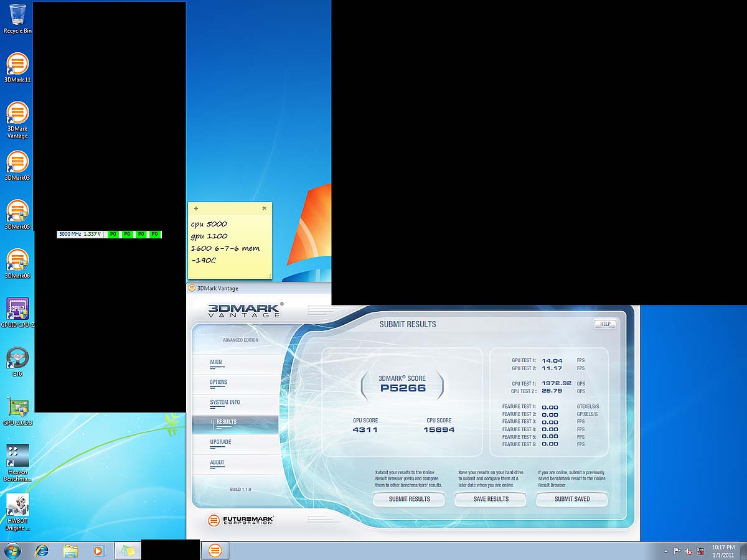The height and width of the screenshot is (560, 747).
Task: Click the ADVANCED EDITION label
Action: [x=240, y=340]
